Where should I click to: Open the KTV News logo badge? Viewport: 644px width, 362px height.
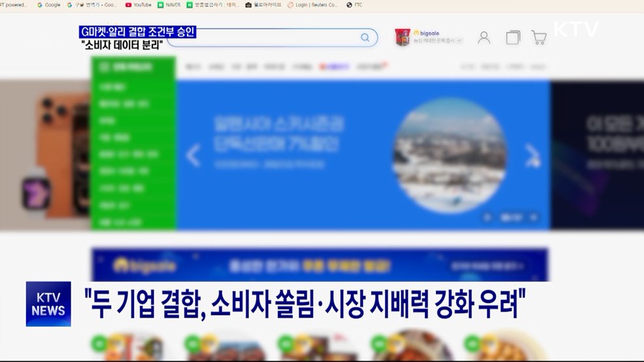[48, 304]
